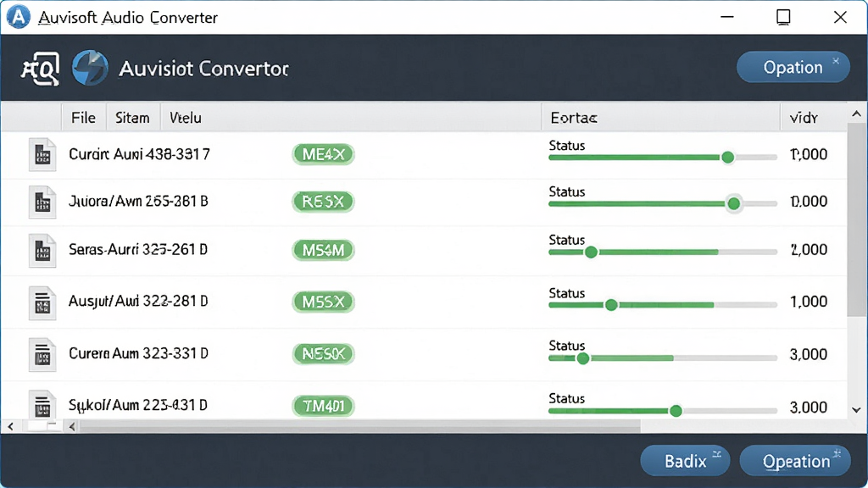Select file icon for Sykol/Aum 225-431 D
This screenshot has height=488, width=868.
[42, 404]
